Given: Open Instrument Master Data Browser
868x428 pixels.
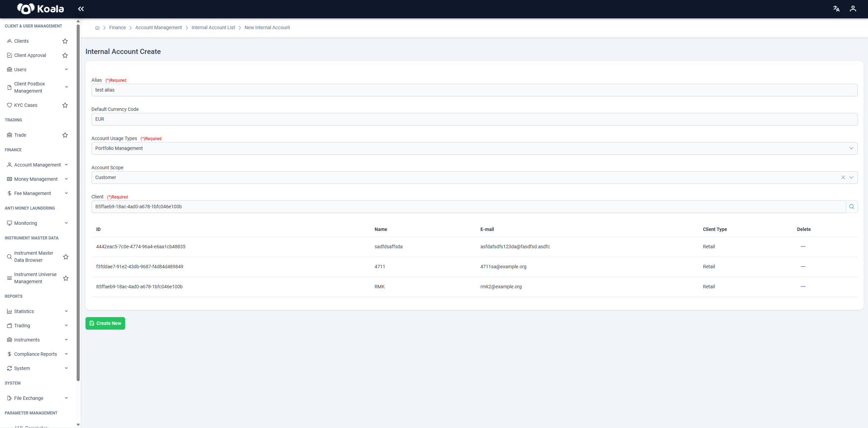Looking at the screenshot, I should 34,257.
